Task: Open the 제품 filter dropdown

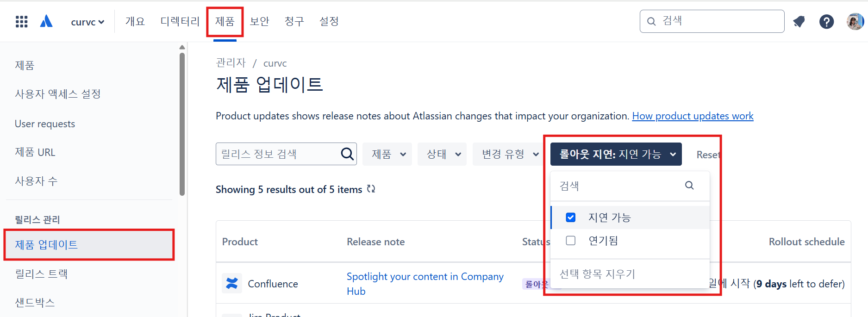Action: pos(387,154)
